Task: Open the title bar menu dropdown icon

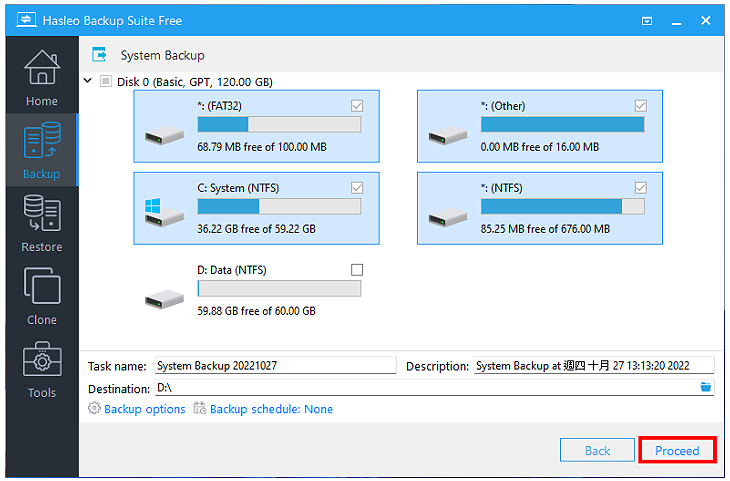Action: tap(647, 21)
